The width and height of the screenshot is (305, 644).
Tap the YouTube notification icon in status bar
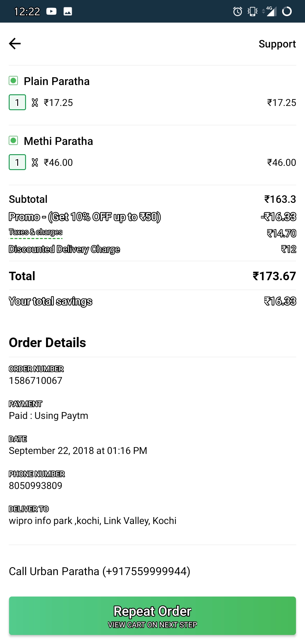point(51,11)
